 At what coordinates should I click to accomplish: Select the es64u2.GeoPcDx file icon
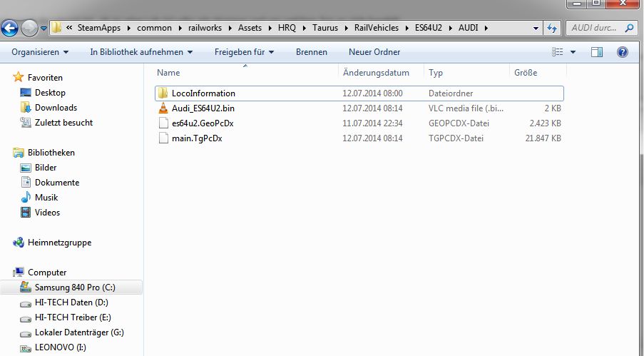163,123
